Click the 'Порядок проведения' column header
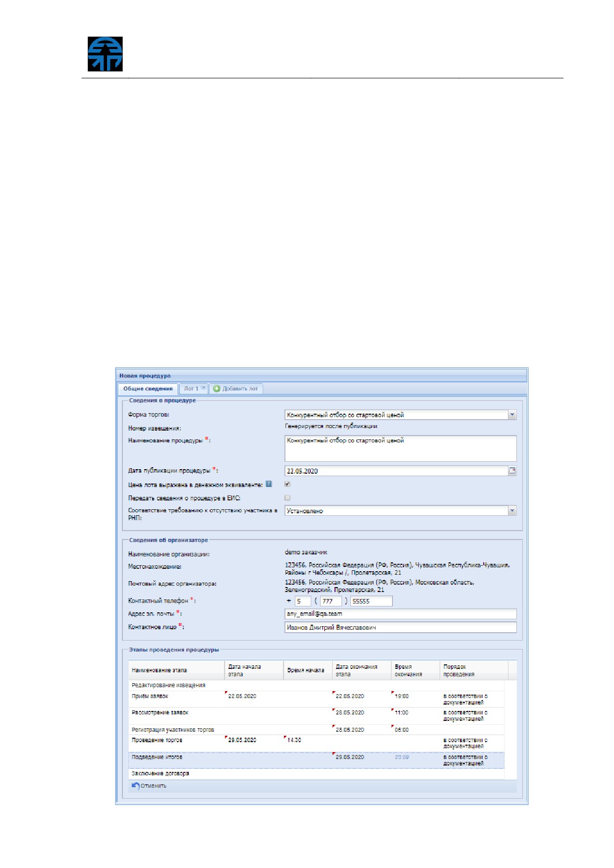Image resolution: width=614 pixels, height=868 pixels. click(474, 670)
